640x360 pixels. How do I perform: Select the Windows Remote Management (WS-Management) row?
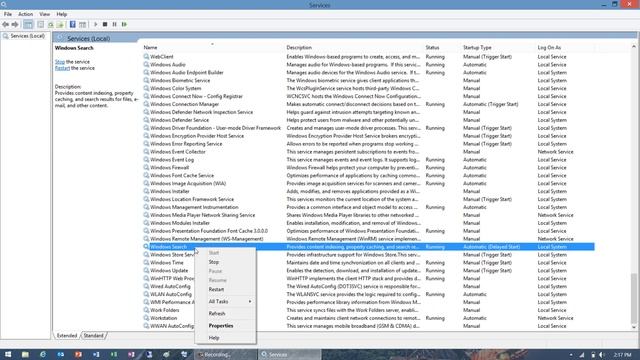pos(369,239)
